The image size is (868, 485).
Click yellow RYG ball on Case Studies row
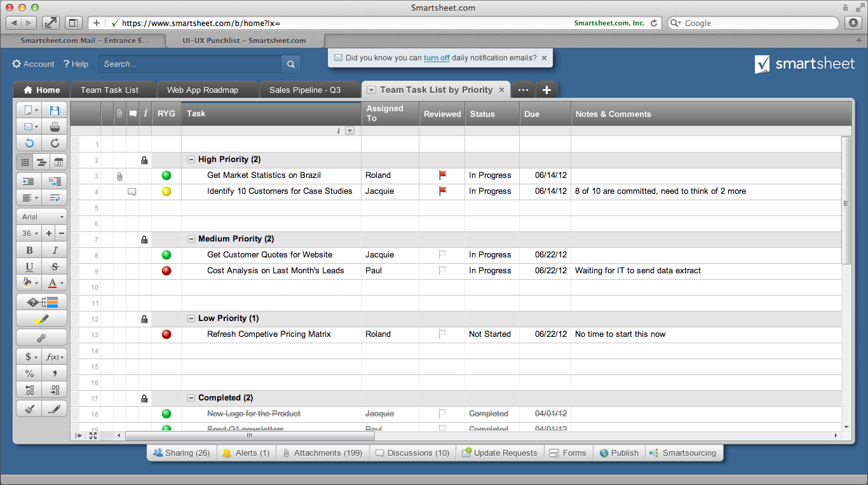166,191
